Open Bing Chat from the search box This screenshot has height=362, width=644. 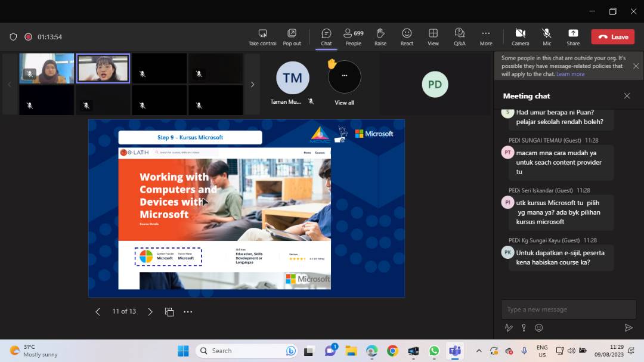(290, 351)
